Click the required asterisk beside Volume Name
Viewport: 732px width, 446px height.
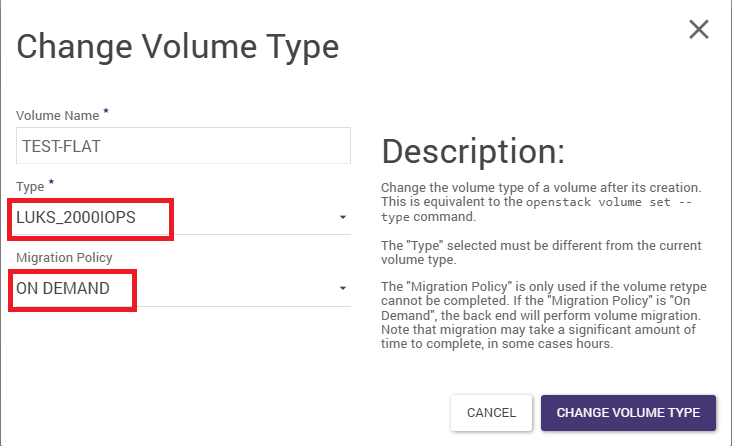pos(106,113)
